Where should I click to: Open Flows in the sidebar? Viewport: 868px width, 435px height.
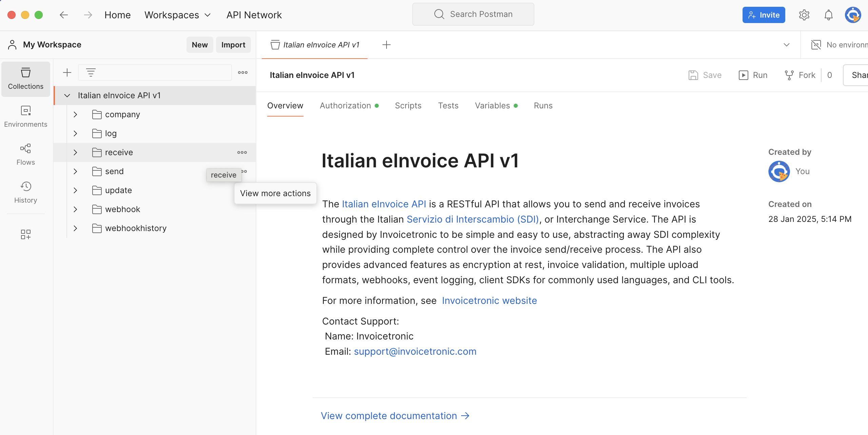pos(26,155)
